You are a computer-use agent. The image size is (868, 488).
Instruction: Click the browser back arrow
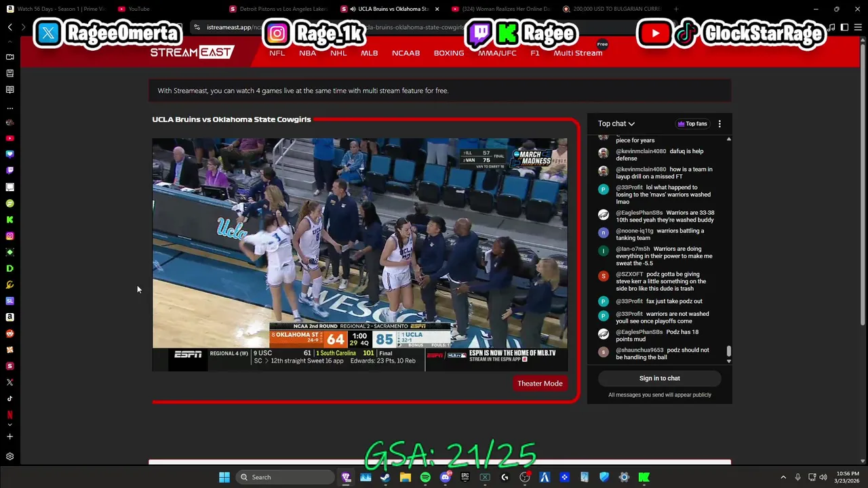(9, 27)
